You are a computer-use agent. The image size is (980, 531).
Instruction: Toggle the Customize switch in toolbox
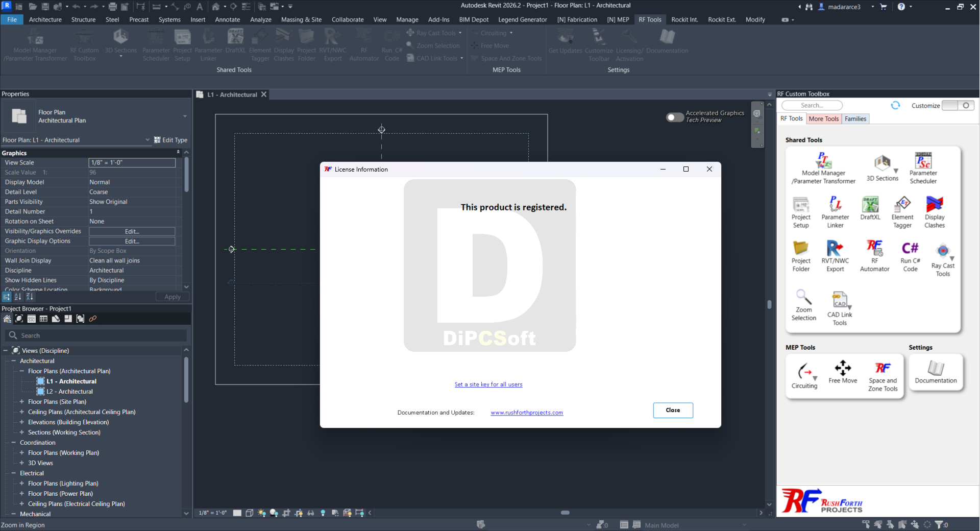click(x=958, y=105)
